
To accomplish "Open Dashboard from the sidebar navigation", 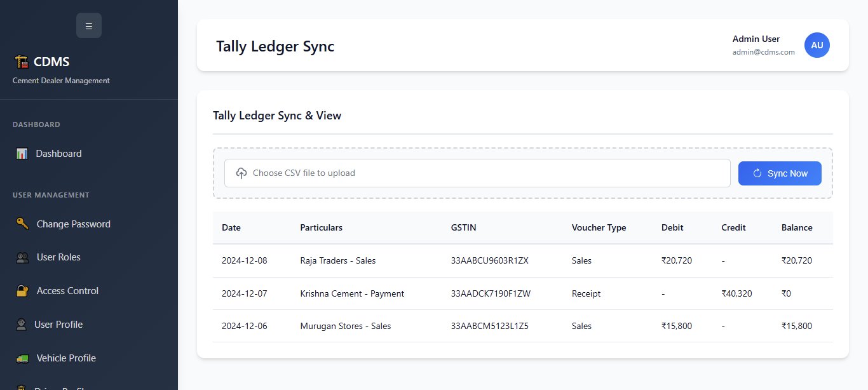I will click(58, 153).
